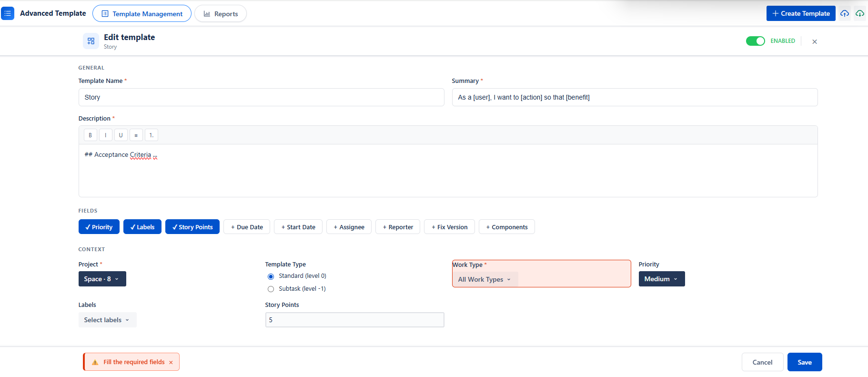Screen dimensions: 868x377
Task: Deselect the Labels field chip
Action: 142,227
